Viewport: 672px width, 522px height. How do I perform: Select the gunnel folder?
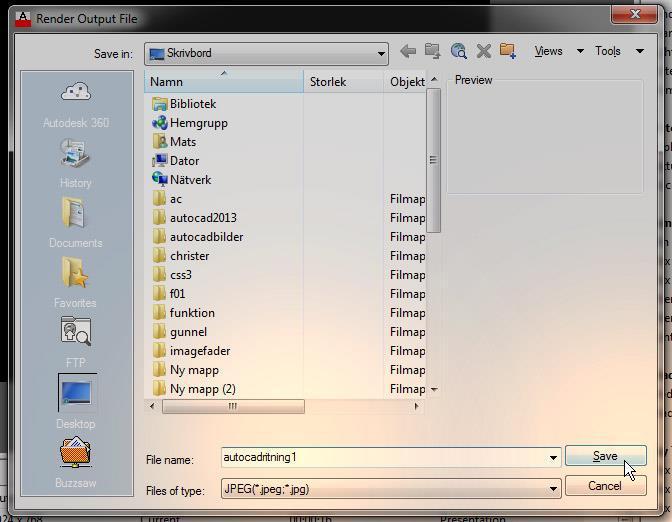pyautogui.click(x=180, y=332)
